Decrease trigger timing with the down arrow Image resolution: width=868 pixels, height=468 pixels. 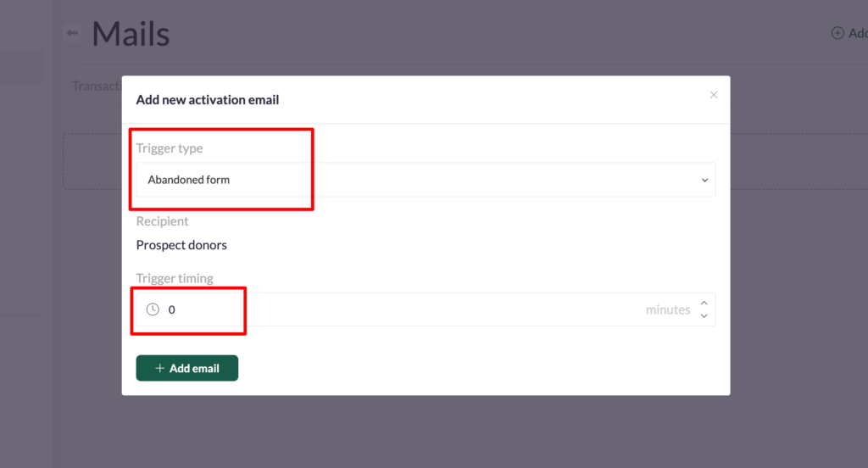[x=704, y=316]
